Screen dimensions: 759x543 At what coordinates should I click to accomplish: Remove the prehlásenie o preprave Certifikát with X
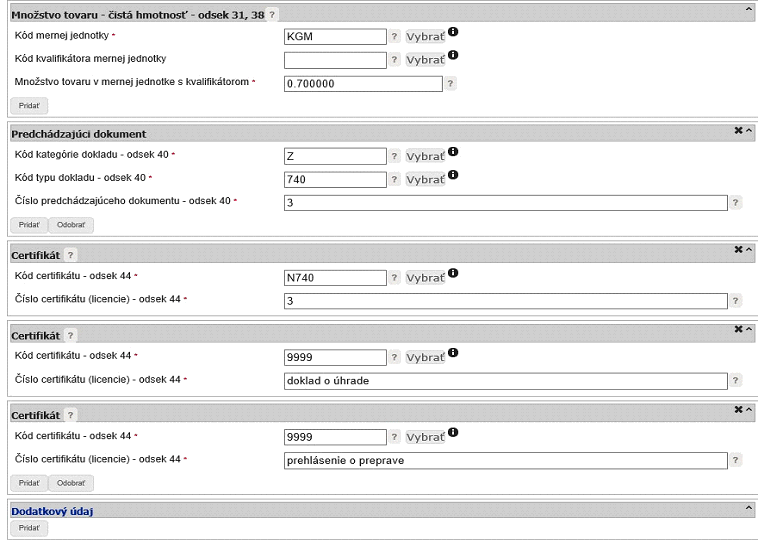[x=738, y=409]
